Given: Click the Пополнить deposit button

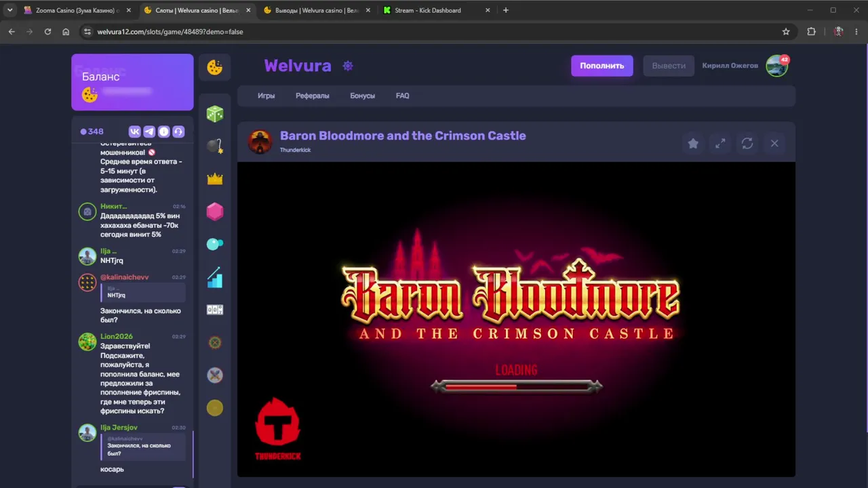Looking at the screenshot, I should pos(602,66).
